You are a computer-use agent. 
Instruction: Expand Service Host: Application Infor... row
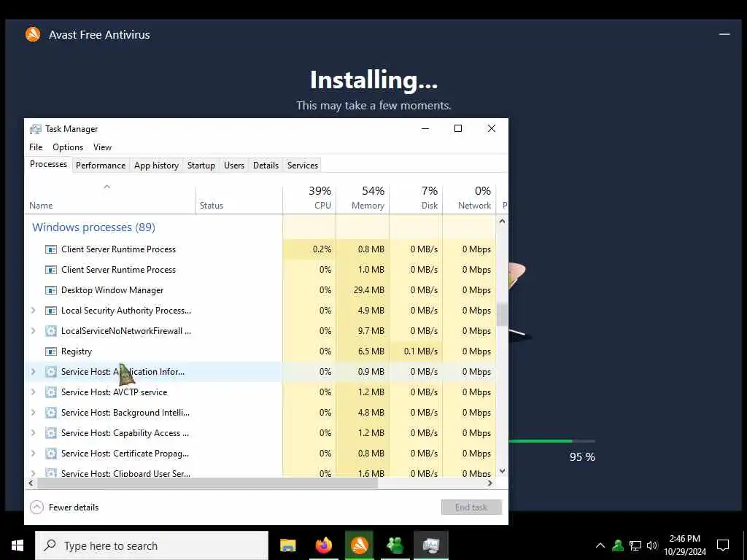(x=34, y=372)
